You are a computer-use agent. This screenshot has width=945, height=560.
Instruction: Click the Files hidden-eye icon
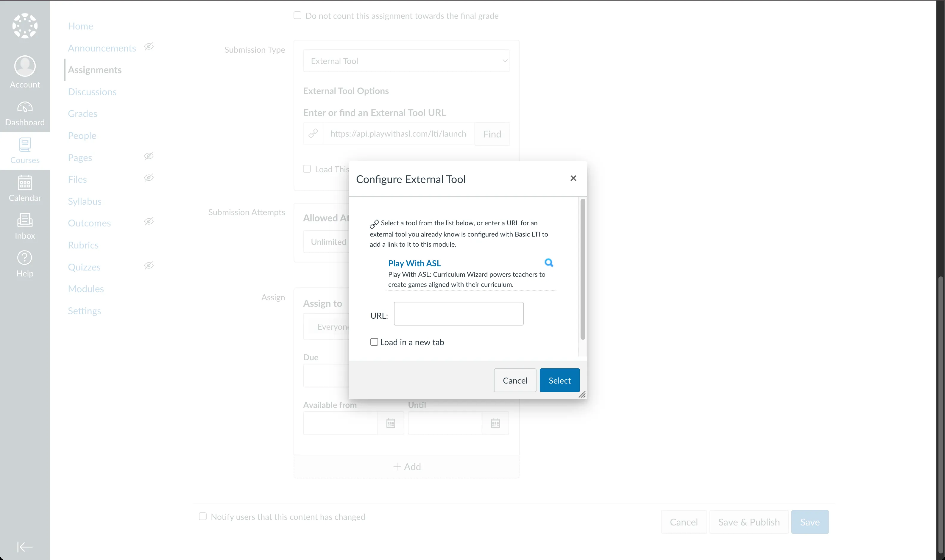coord(149,178)
